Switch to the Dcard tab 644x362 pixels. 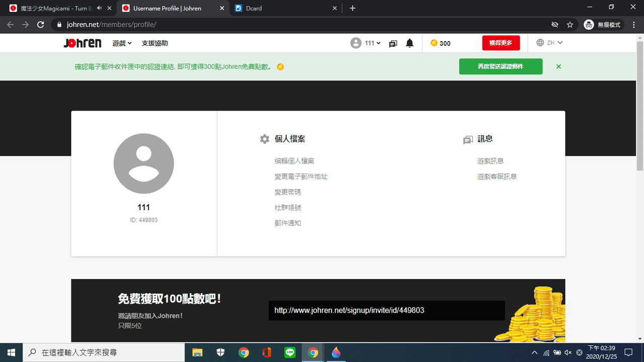285,8
